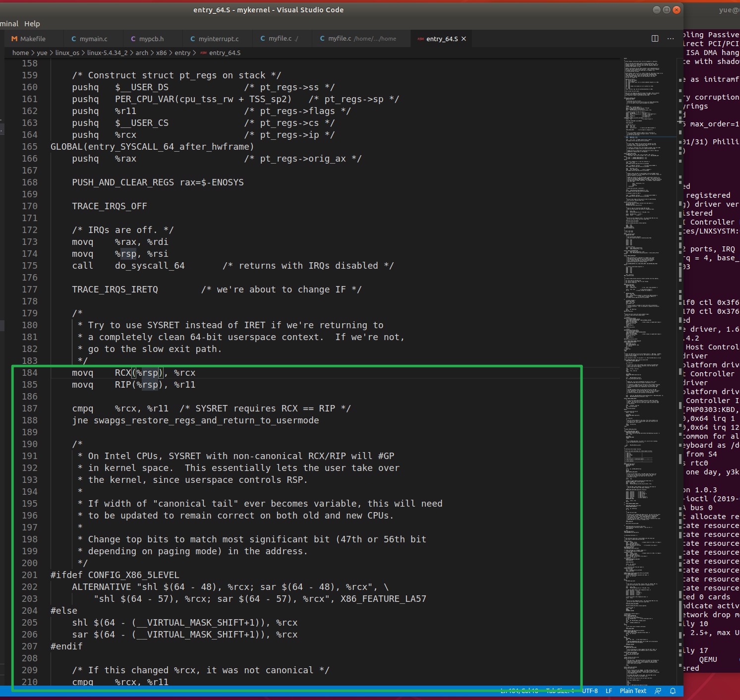Expand the arch breadcrumb folder
Screen dimensions: 740x700
142,53
